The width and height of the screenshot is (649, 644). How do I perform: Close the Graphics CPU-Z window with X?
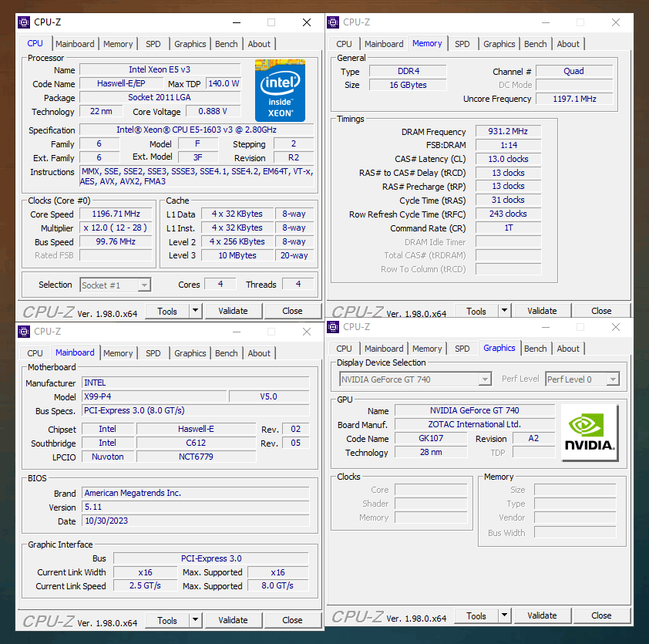point(616,327)
